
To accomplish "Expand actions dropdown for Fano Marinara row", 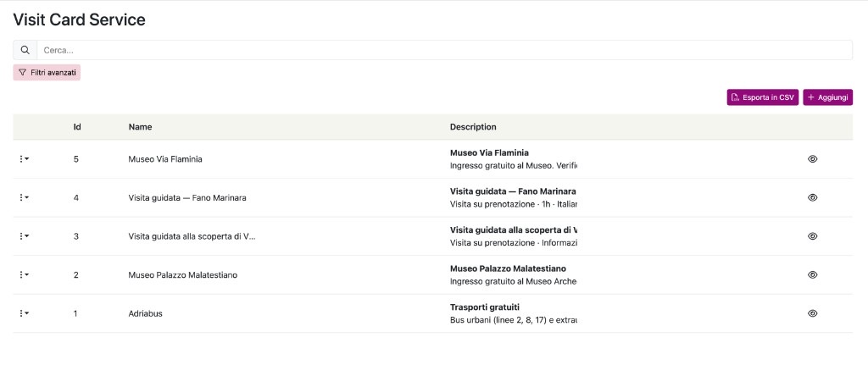I will [24, 197].
